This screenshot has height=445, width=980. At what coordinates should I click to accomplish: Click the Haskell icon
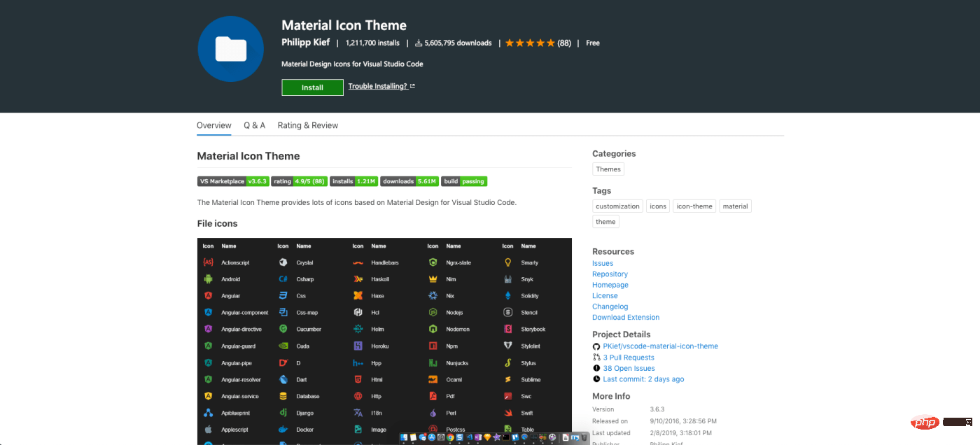tap(358, 279)
